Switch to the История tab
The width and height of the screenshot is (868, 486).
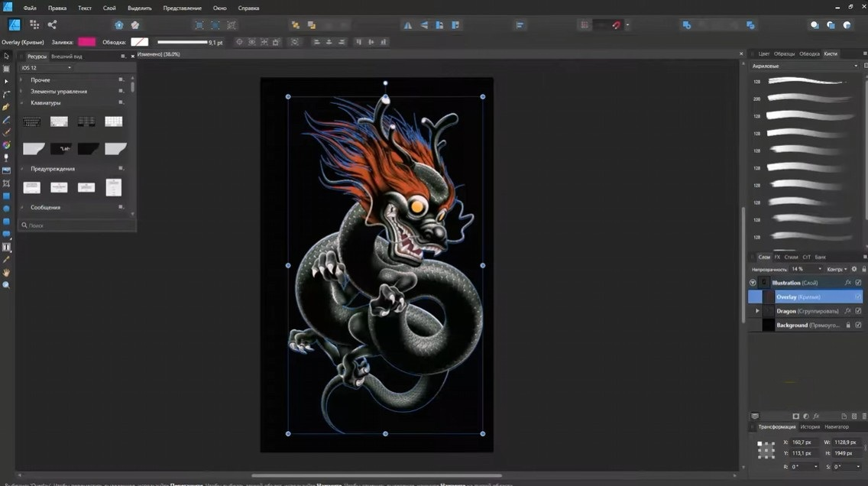[x=810, y=426]
